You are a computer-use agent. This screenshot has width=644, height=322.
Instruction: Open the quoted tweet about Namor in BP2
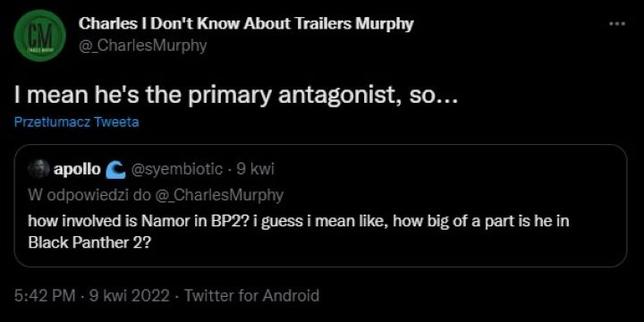click(320, 206)
